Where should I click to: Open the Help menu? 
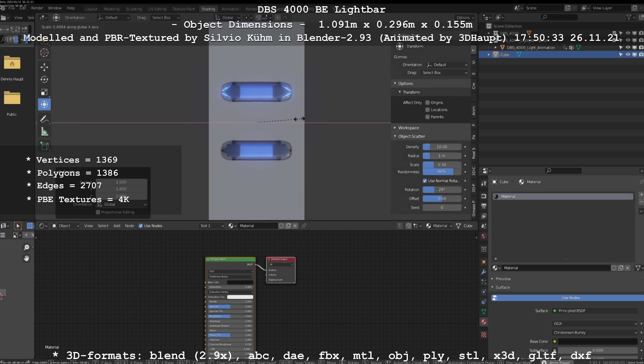(x=71, y=8)
